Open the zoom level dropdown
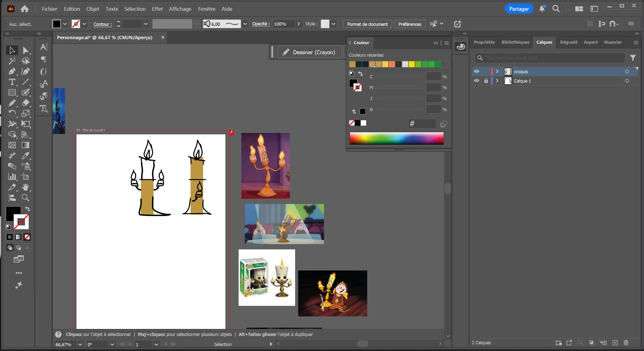The height and width of the screenshot is (351, 644). pos(80,344)
